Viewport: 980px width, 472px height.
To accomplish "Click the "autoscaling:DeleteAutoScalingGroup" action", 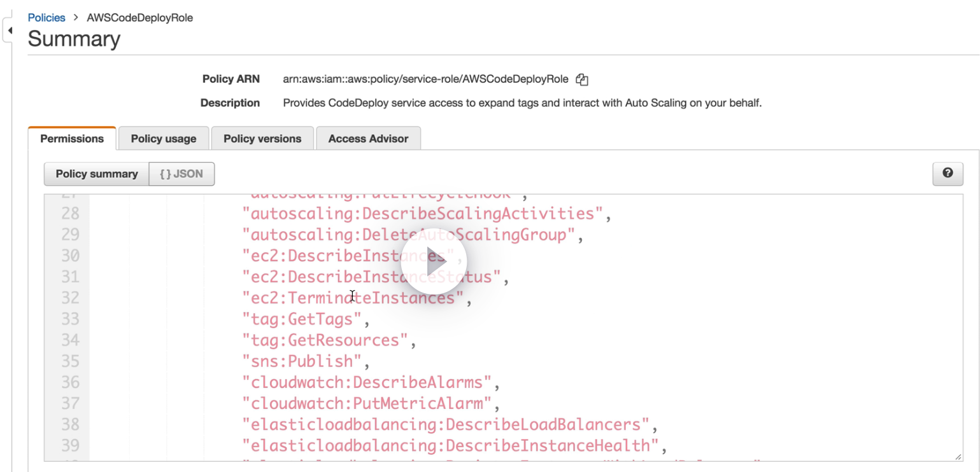I will coord(409,235).
